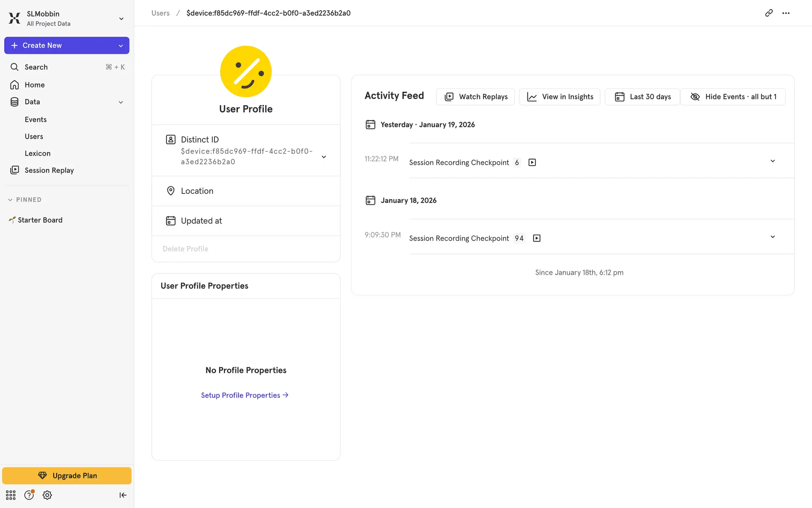Expand the 11:22:12 PM event row
812x508 pixels.
(x=772, y=161)
